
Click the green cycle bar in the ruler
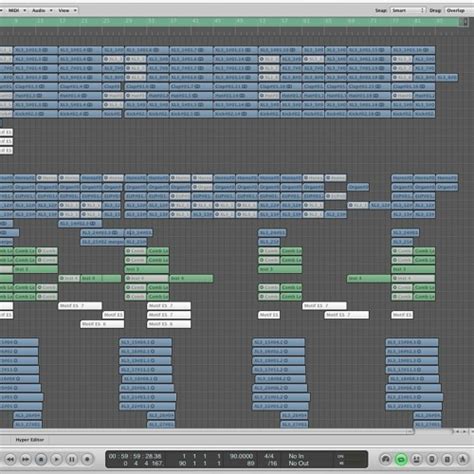tap(230, 21)
